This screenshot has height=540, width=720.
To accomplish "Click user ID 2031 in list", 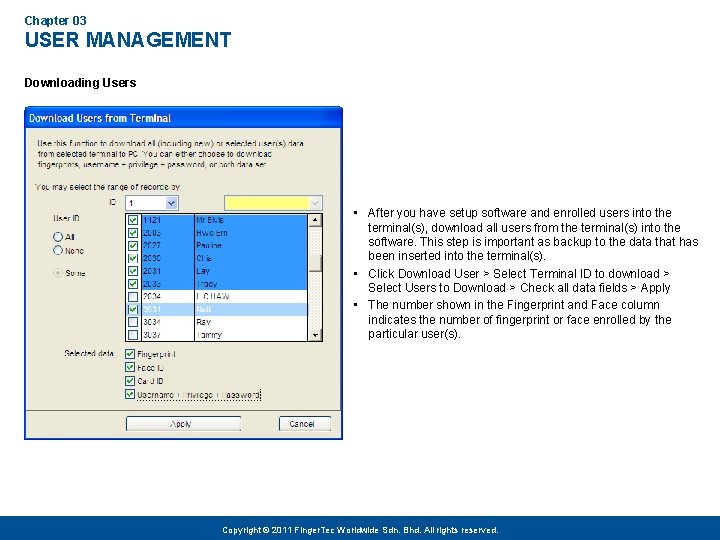I will [152, 271].
